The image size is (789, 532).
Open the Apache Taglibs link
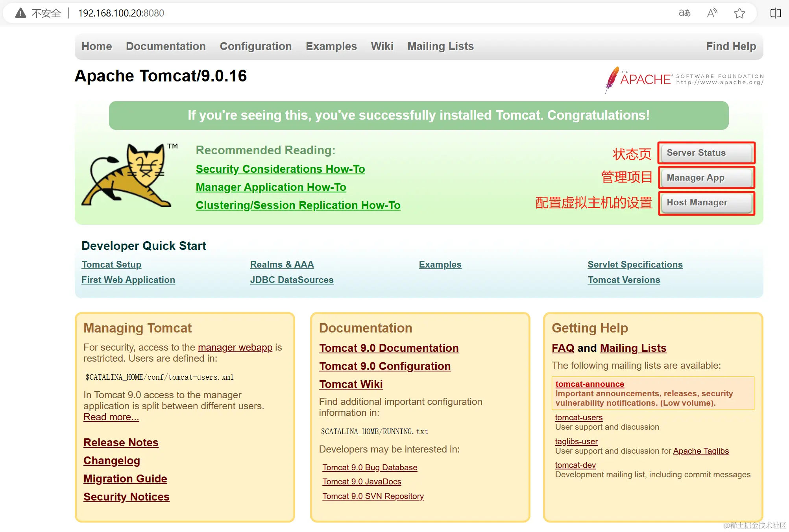click(x=701, y=451)
